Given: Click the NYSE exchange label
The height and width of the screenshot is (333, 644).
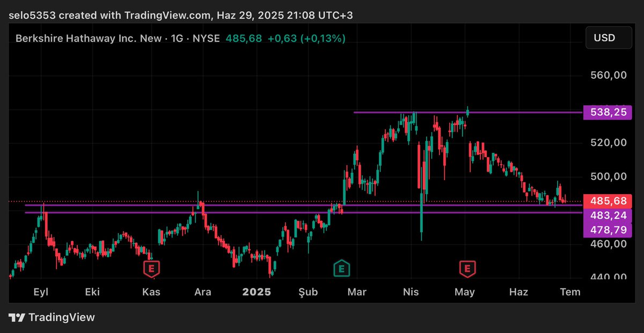Looking at the screenshot, I should point(207,39).
